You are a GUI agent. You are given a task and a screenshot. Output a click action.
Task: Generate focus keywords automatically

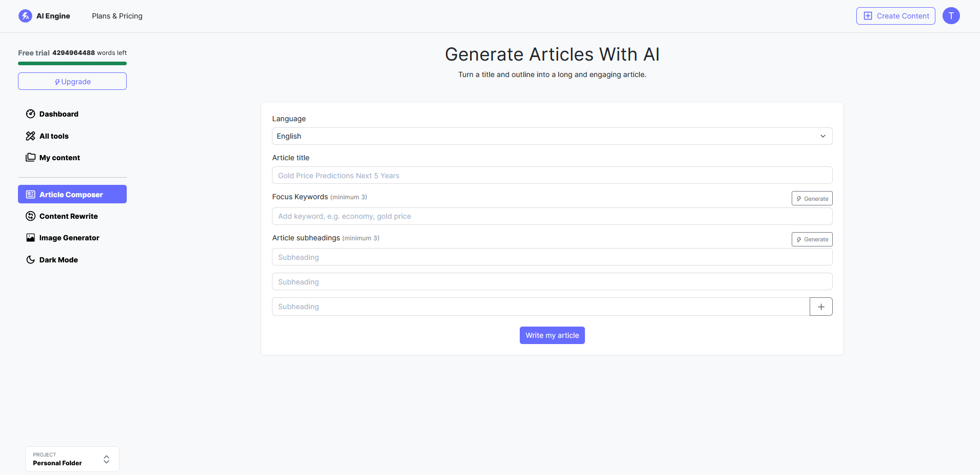point(812,198)
